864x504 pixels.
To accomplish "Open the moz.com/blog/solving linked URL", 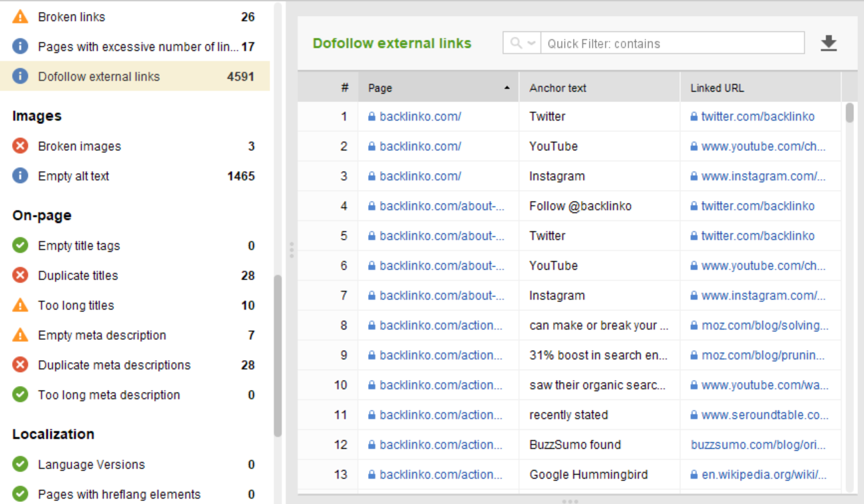I will (765, 325).
